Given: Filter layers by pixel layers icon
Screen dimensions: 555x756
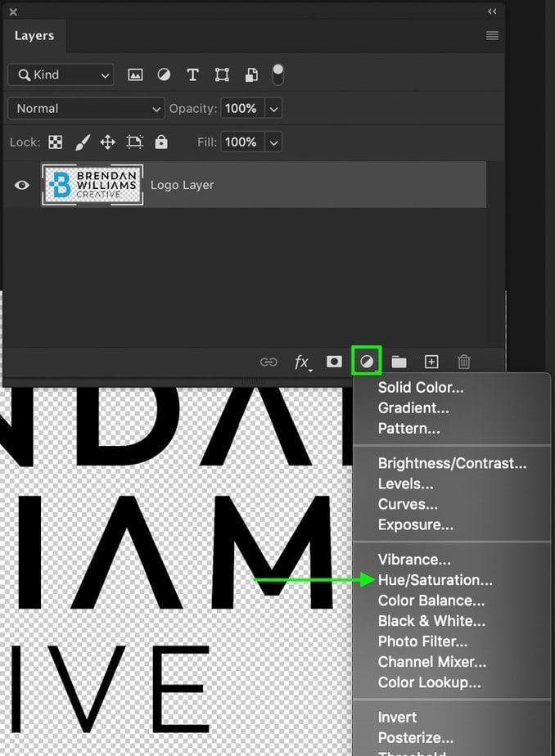Looking at the screenshot, I should (x=135, y=74).
